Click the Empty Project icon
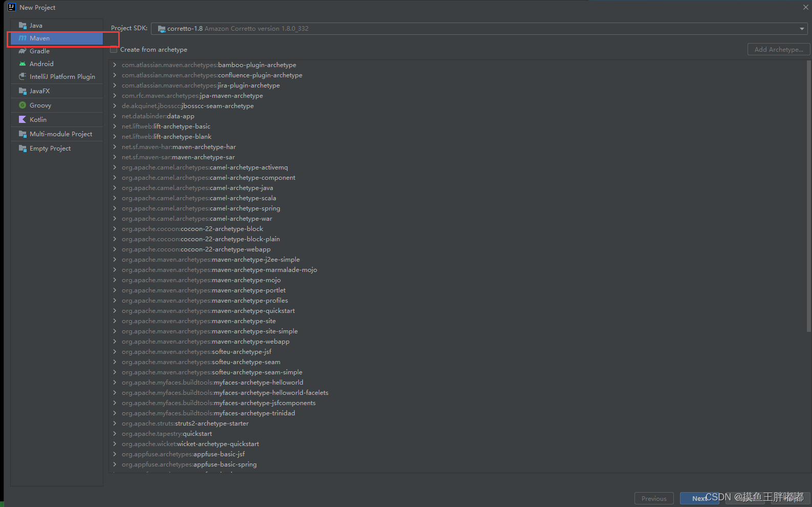Screen dimensions: 812x507 click(x=23, y=148)
